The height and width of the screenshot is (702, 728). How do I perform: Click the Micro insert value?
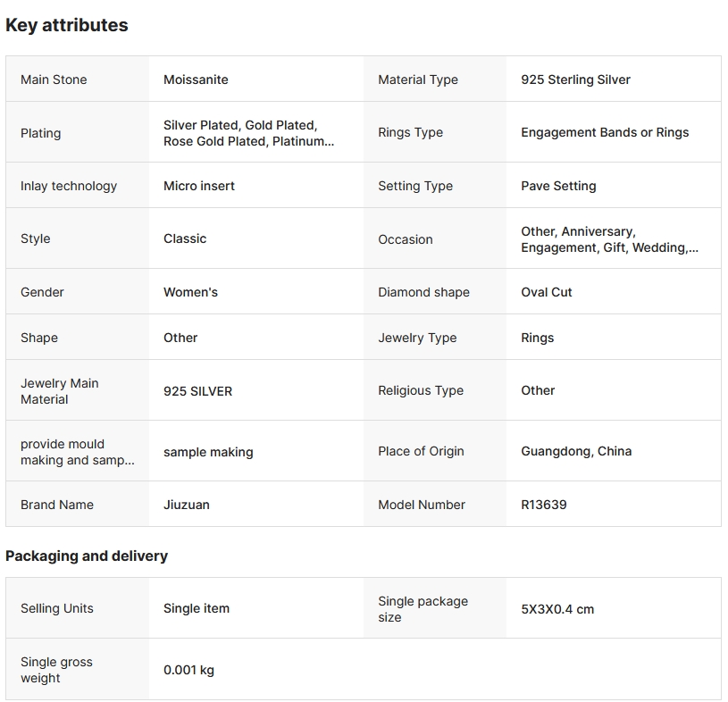tap(199, 186)
